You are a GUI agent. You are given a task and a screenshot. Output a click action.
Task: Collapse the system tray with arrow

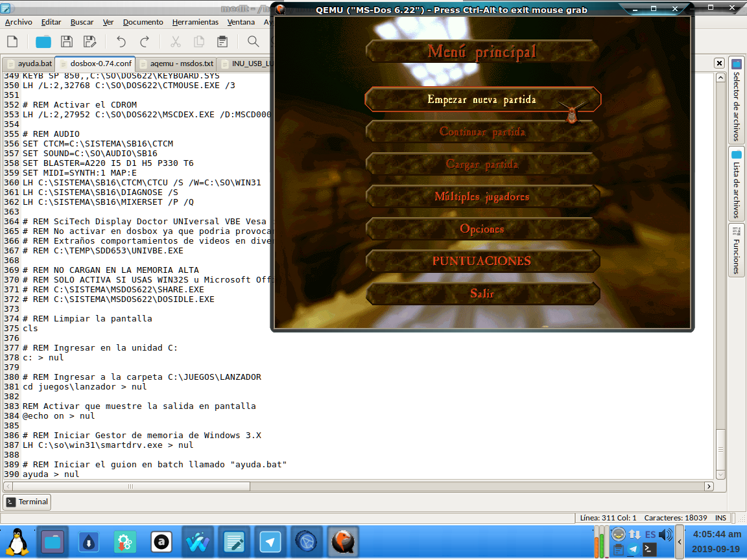(x=680, y=542)
